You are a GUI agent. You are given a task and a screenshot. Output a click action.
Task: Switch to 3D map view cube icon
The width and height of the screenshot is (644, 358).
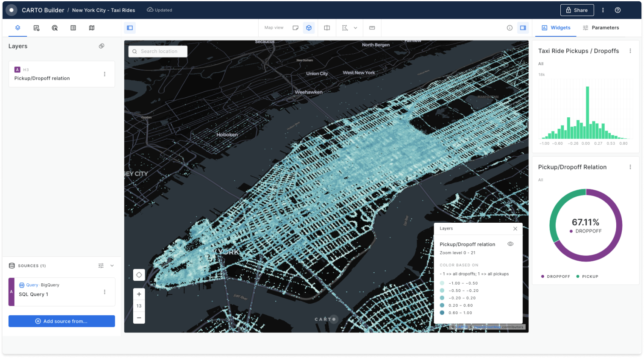[309, 27]
